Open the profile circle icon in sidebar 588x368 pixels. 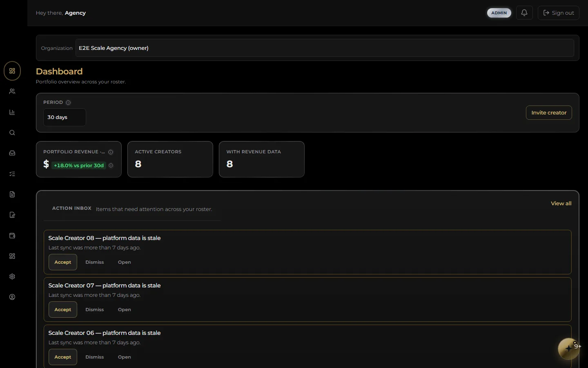12,297
